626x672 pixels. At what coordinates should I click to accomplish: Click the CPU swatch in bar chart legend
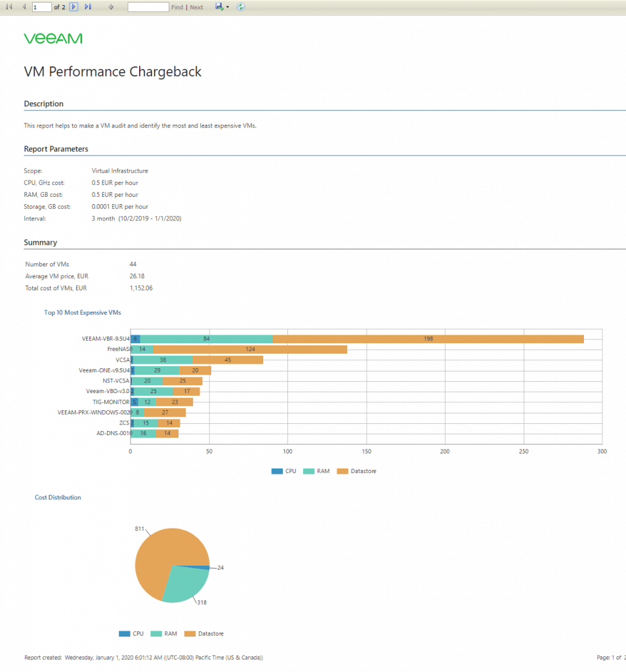pos(277,471)
